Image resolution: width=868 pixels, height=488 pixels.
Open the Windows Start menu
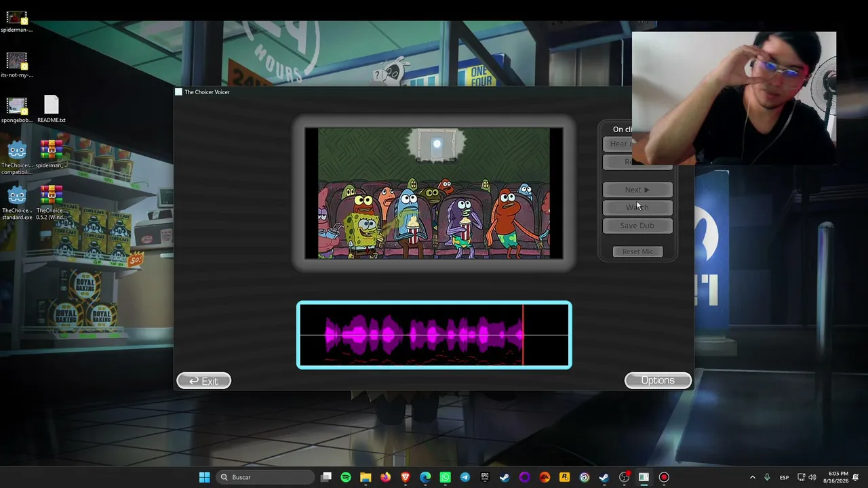(x=204, y=477)
